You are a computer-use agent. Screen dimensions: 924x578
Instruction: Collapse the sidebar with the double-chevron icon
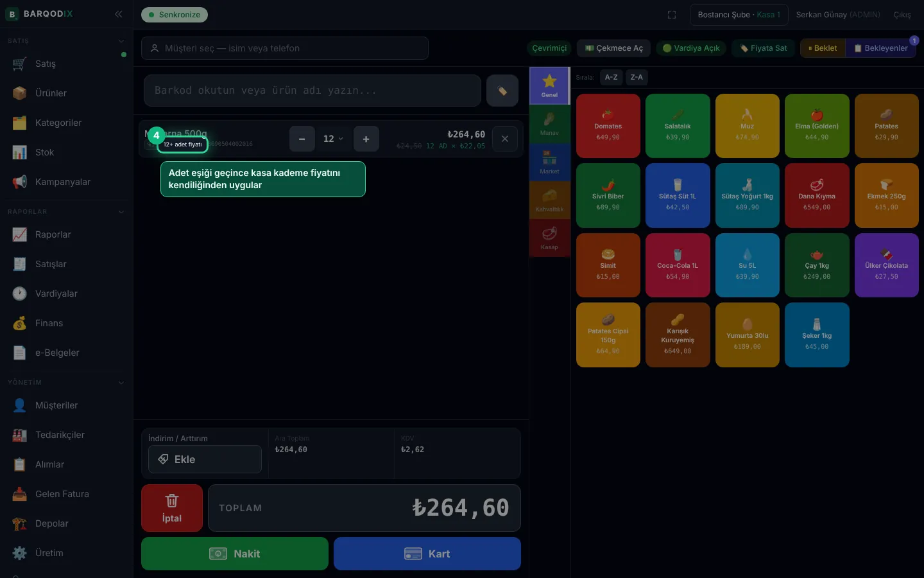(x=119, y=14)
